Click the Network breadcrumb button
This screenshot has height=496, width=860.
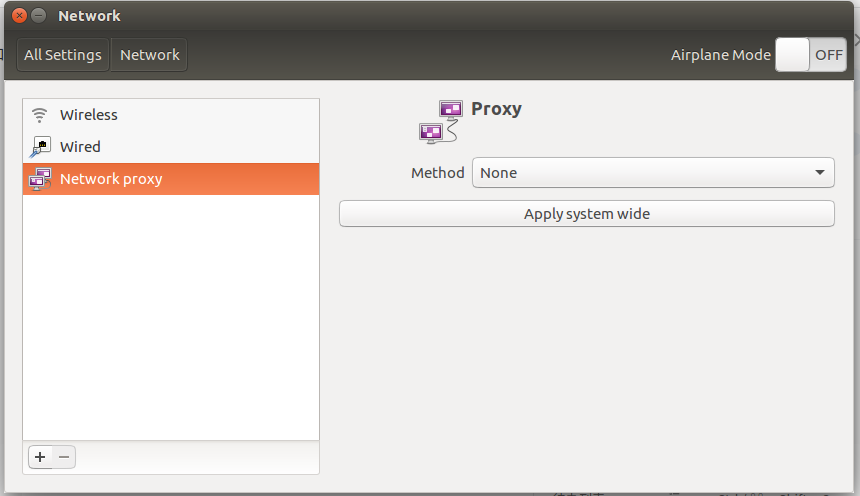pos(149,55)
